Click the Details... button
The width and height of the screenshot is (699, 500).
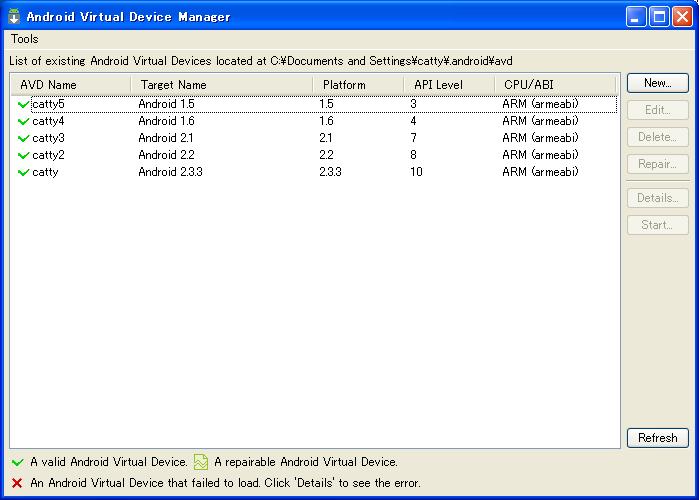658,198
